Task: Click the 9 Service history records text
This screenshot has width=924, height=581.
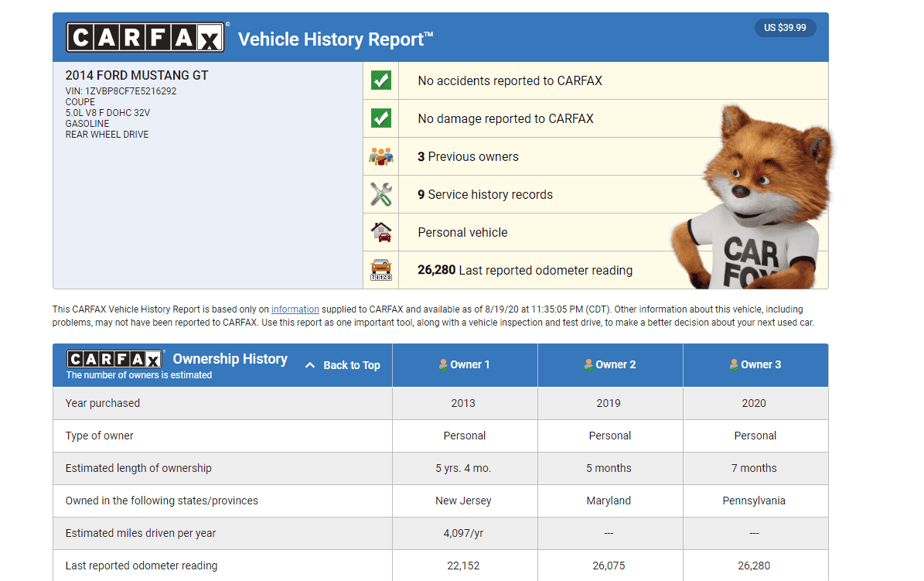Action: pos(485,195)
